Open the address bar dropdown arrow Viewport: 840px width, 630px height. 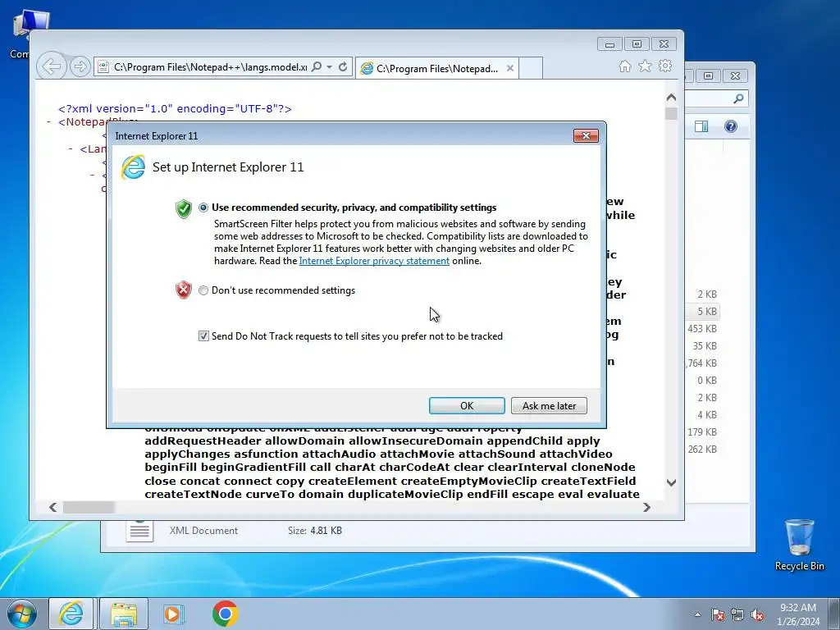point(330,67)
